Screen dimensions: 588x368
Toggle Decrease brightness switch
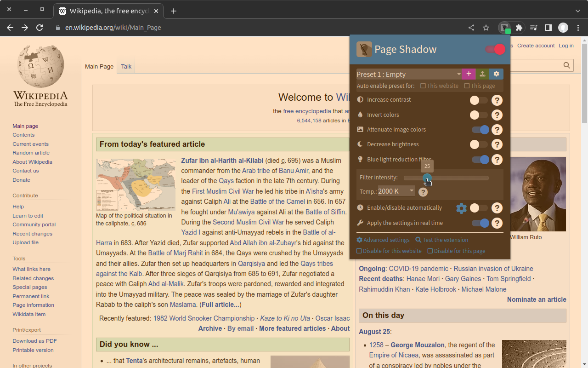click(x=479, y=145)
